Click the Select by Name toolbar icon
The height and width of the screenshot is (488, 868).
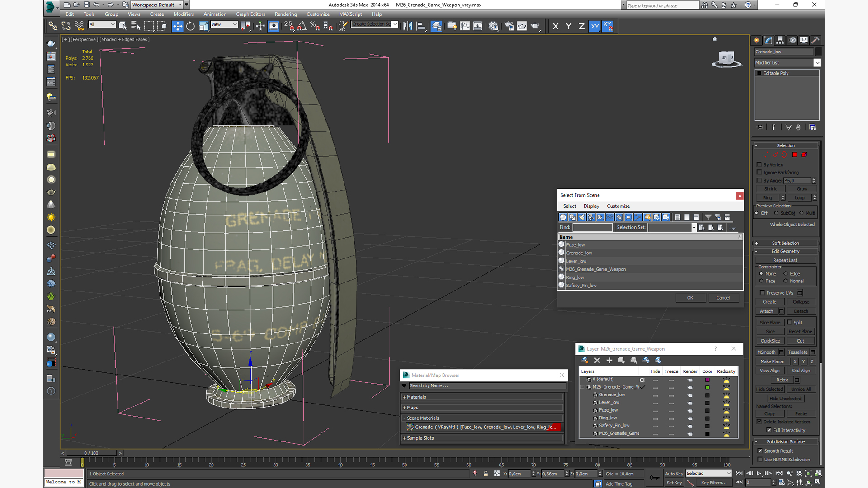(x=136, y=26)
